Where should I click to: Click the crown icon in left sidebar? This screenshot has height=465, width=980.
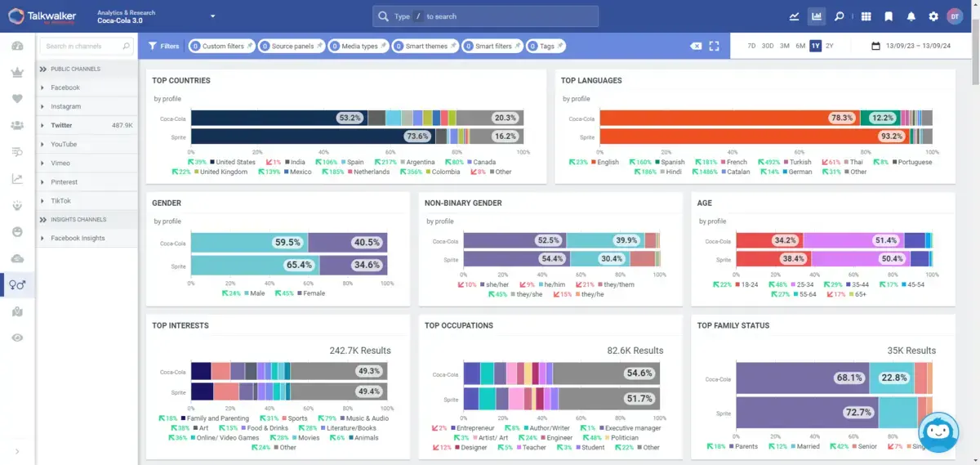point(17,73)
